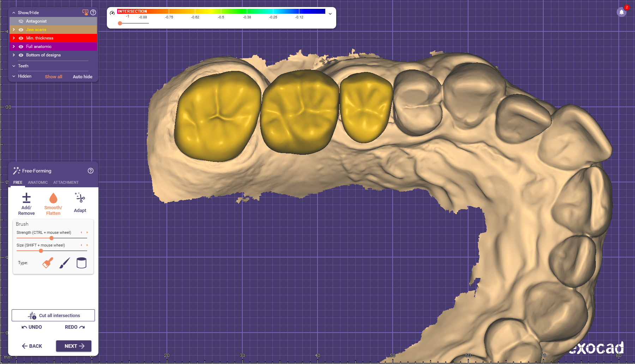
Task: Expand the Teeth section
Action: point(14,66)
